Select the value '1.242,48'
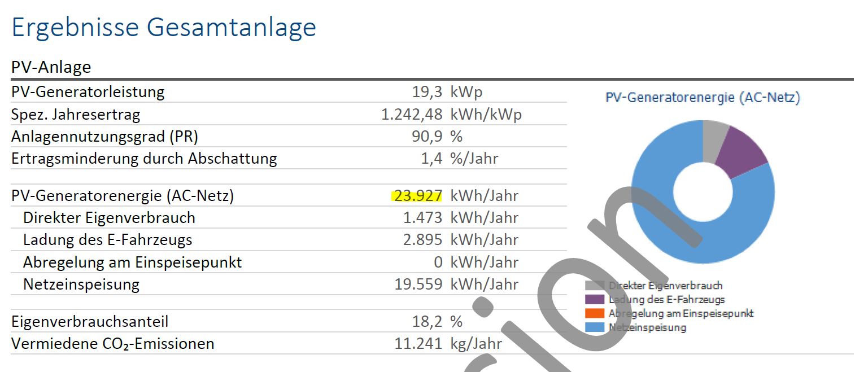Screen dimensions: 868x372 tap(412, 115)
